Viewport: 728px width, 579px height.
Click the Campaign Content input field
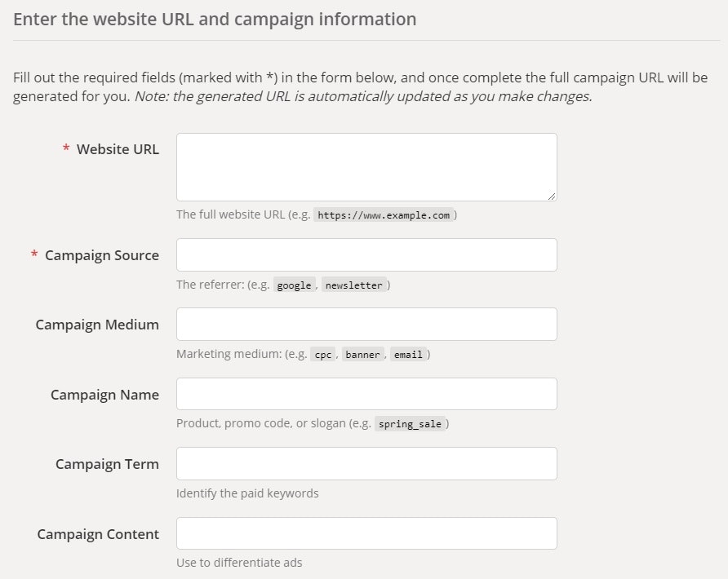(x=366, y=533)
